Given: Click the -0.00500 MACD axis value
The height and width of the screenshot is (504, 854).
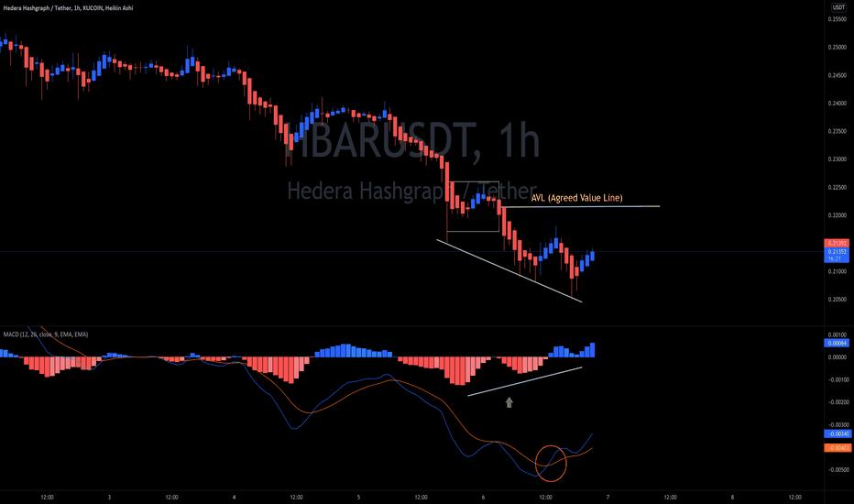Looking at the screenshot, I should click(838, 470).
